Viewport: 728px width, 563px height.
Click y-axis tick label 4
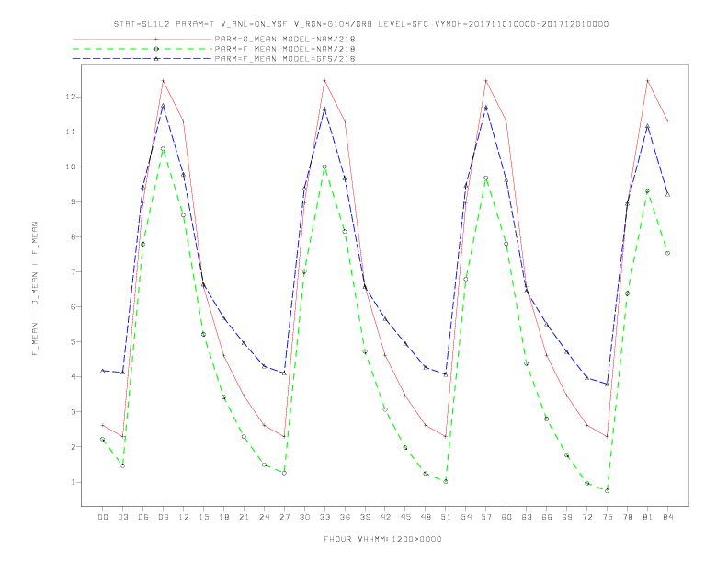pyautogui.click(x=73, y=377)
